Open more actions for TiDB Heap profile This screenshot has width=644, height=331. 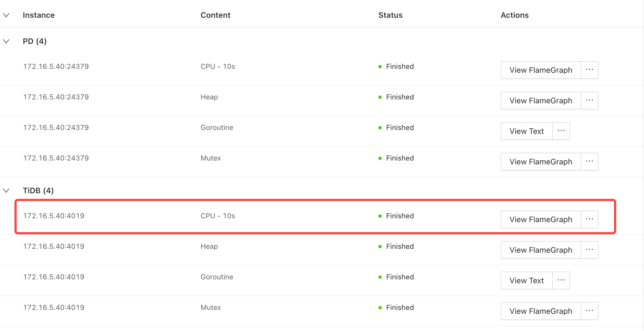pyautogui.click(x=589, y=250)
